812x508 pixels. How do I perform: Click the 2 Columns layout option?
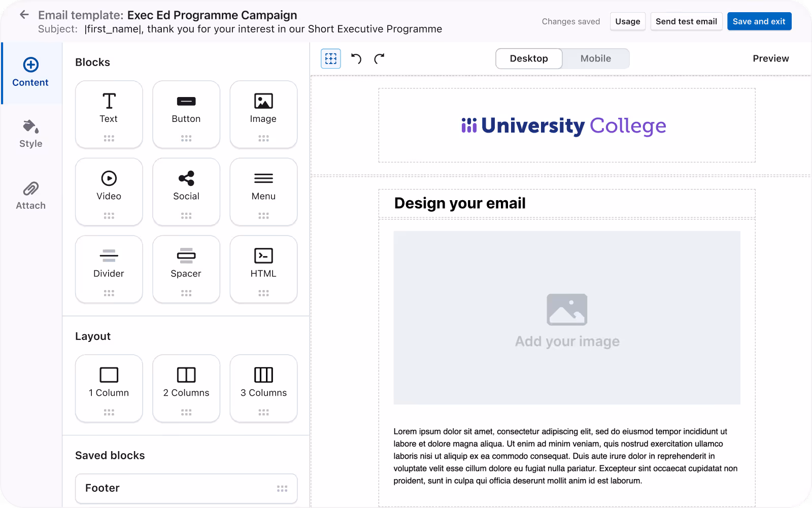point(186,388)
